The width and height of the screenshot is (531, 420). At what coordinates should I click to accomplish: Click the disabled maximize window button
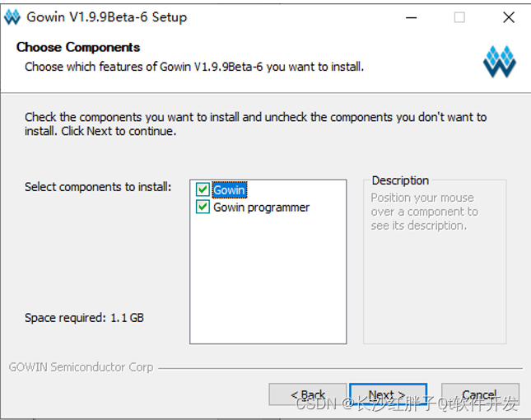click(x=459, y=17)
